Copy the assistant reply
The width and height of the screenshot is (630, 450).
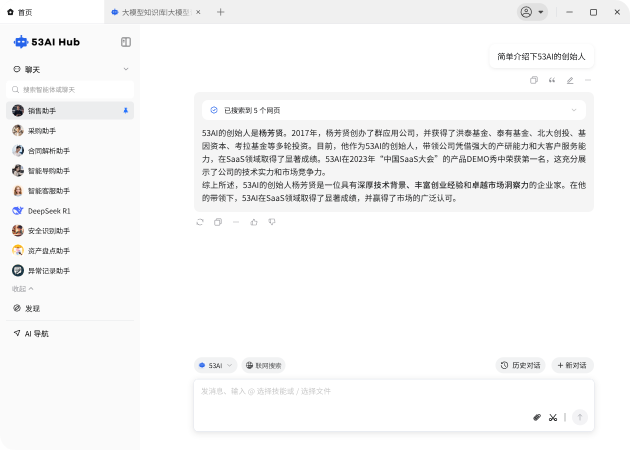point(218,222)
